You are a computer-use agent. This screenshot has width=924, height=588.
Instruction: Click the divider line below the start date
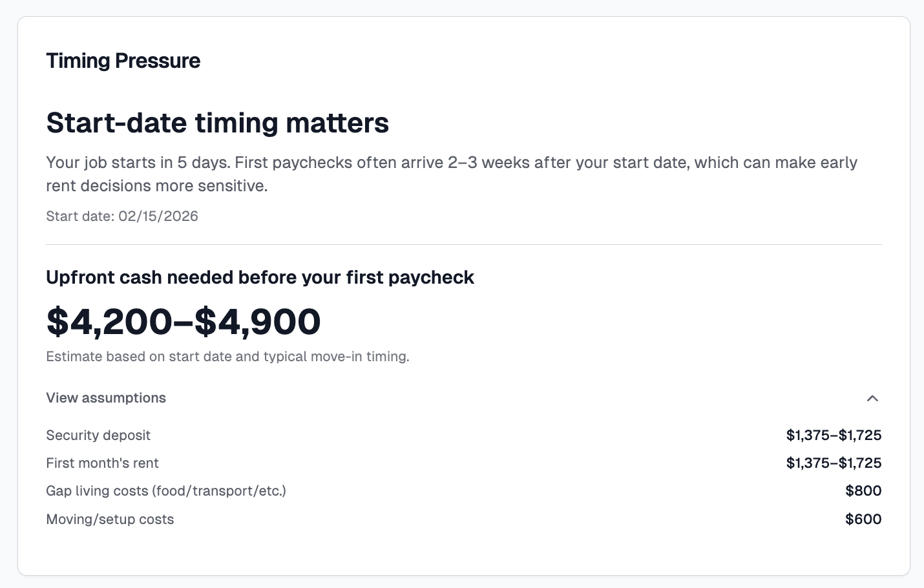(464, 245)
